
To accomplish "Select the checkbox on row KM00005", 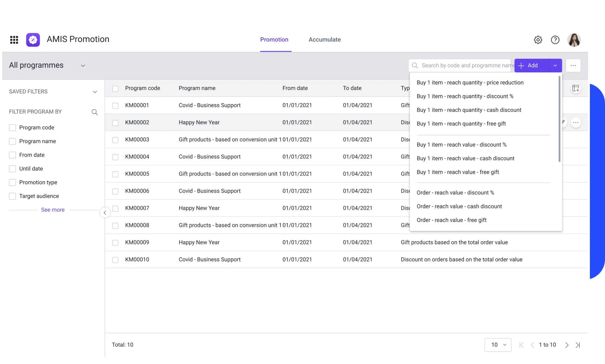I will [x=115, y=174].
